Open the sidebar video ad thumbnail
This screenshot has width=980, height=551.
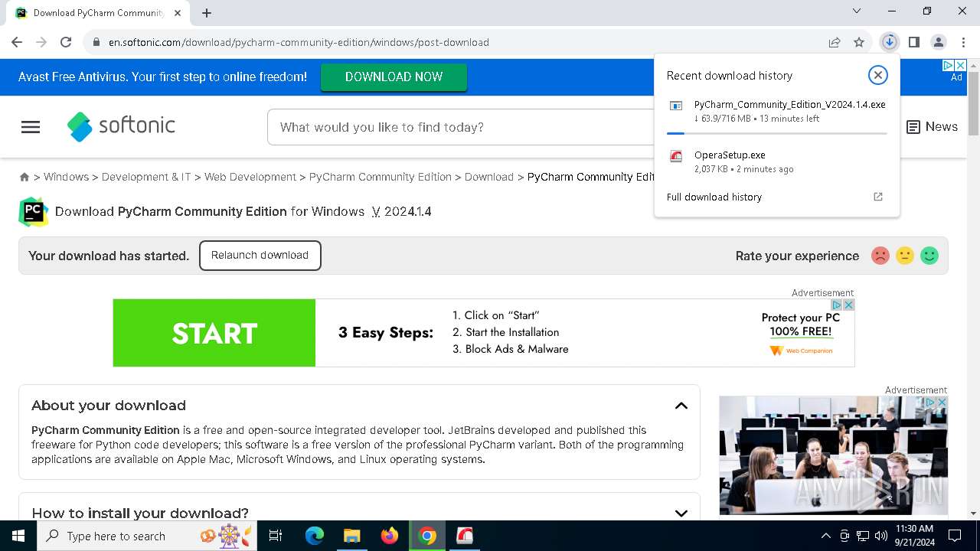[833, 455]
